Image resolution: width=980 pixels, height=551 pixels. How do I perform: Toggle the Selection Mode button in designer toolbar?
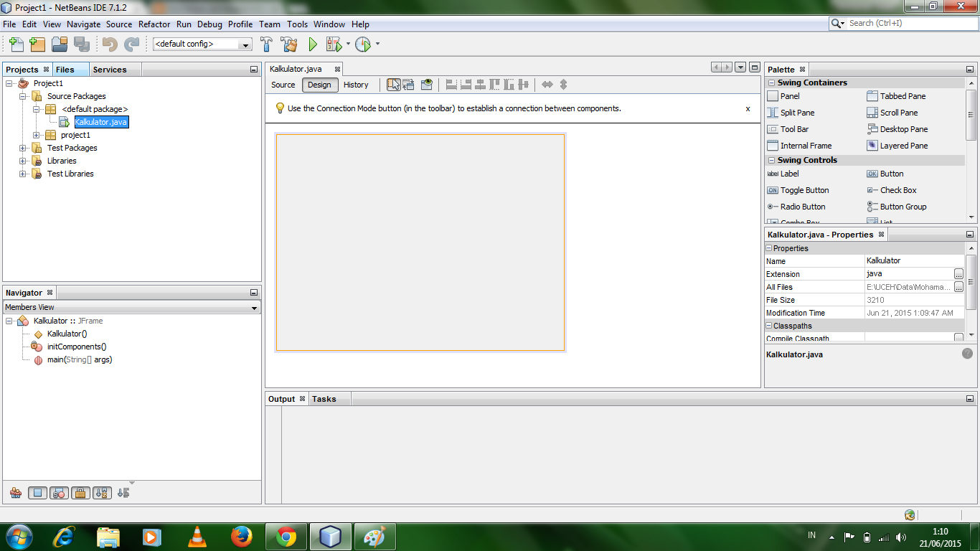click(x=394, y=85)
